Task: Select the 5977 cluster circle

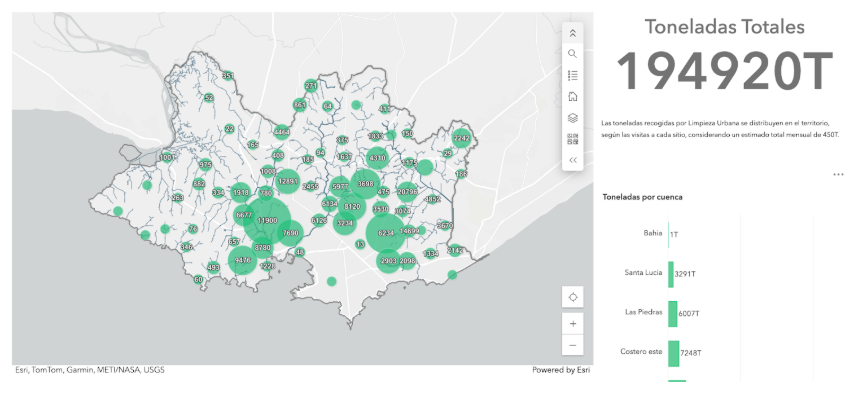Action: pos(340,187)
